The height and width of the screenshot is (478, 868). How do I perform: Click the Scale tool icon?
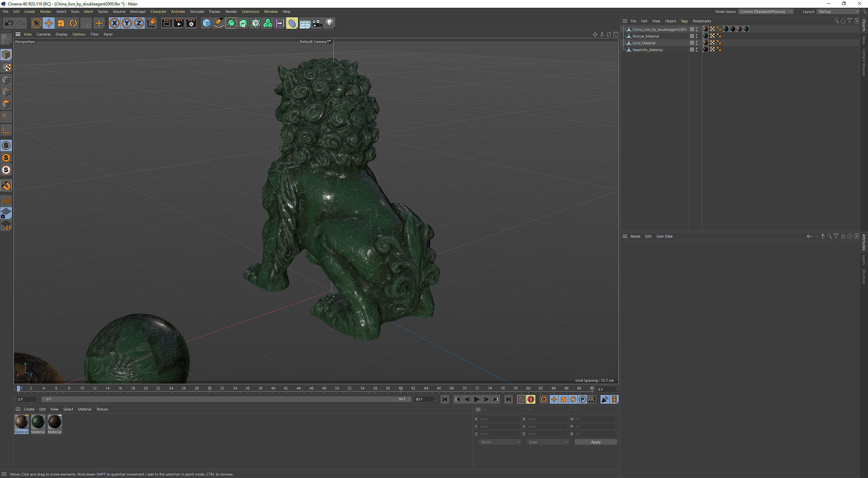(61, 23)
